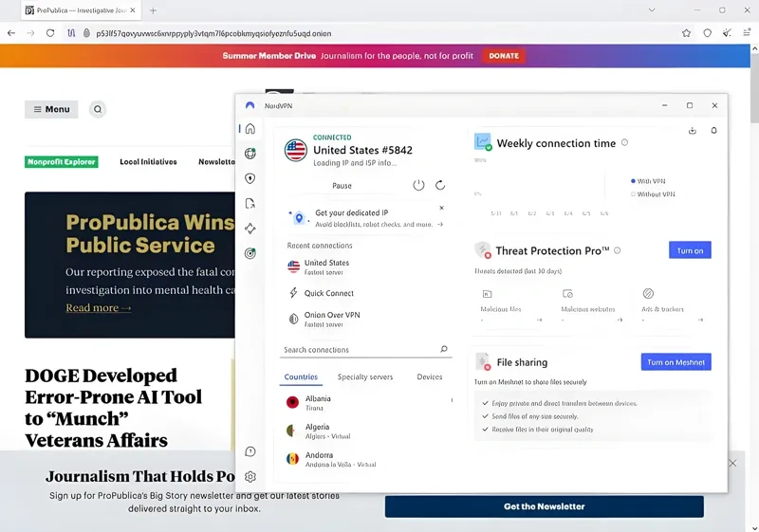This screenshot has width=759, height=532.
Task: Open Nonprofit Explorer nav item
Action: (62, 161)
